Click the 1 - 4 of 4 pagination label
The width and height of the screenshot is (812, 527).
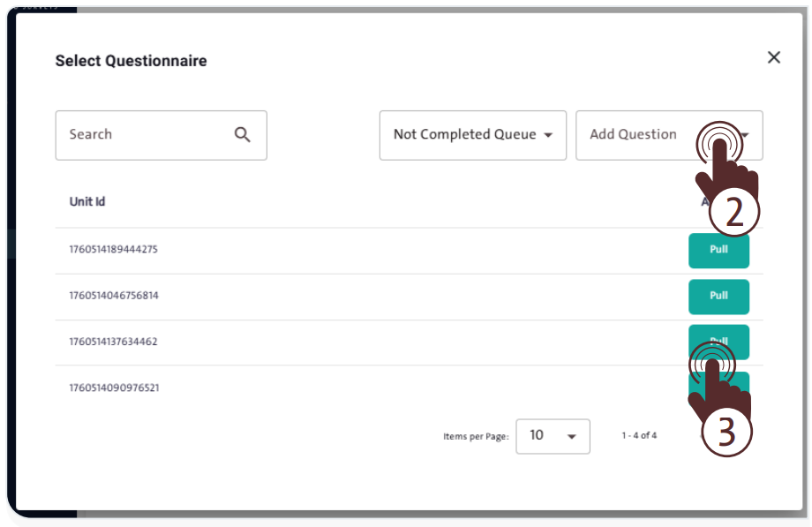pyautogui.click(x=639, y=436)
